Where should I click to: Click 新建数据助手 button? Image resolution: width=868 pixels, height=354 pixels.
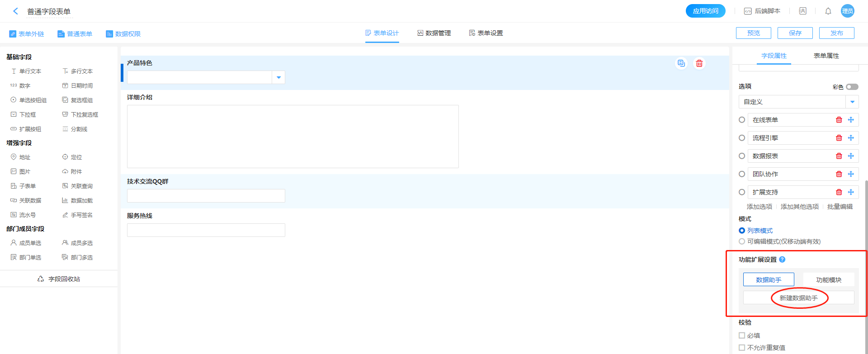[798, 298]
